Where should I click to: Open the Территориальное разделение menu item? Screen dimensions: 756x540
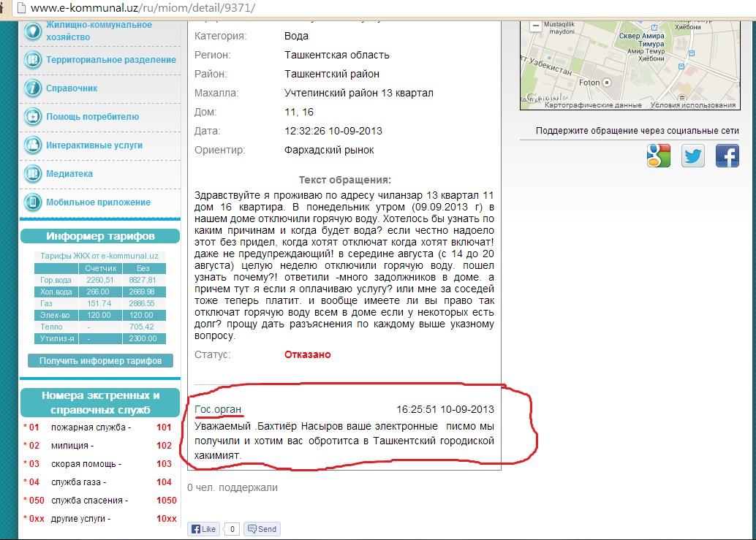(111, 60)
